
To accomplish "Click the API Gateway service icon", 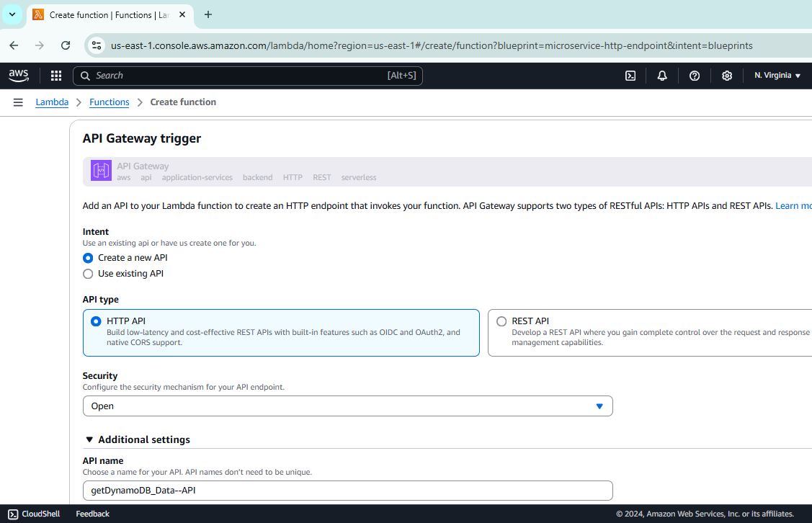I will pyautogui.click(x=101, y=170).
